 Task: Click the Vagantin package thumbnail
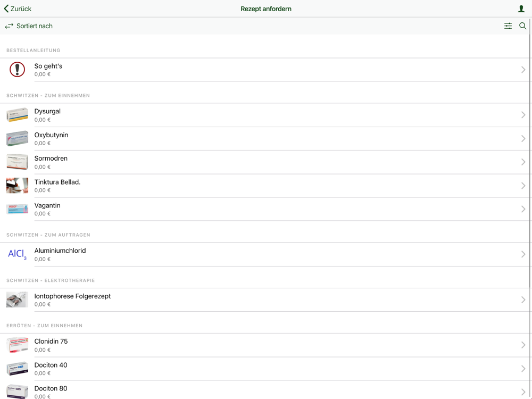[x=18, y=209]
